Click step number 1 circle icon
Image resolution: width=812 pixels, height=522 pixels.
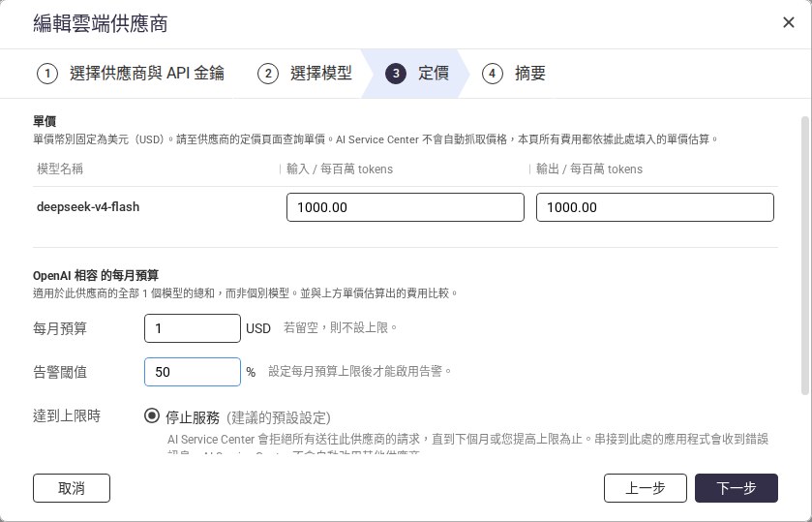pos(47,74)
